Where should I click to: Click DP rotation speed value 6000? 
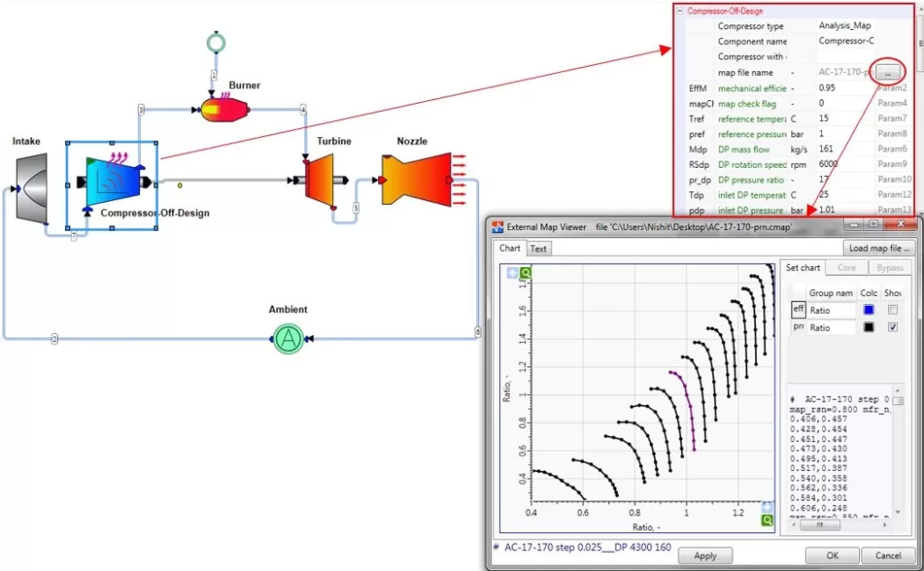pos(828,164)
